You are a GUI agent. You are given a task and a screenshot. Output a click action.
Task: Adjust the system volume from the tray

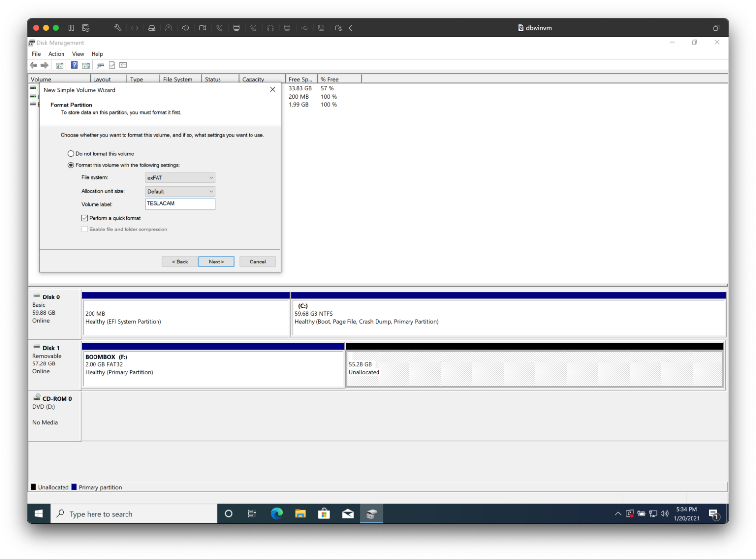[x=664, y=513]
